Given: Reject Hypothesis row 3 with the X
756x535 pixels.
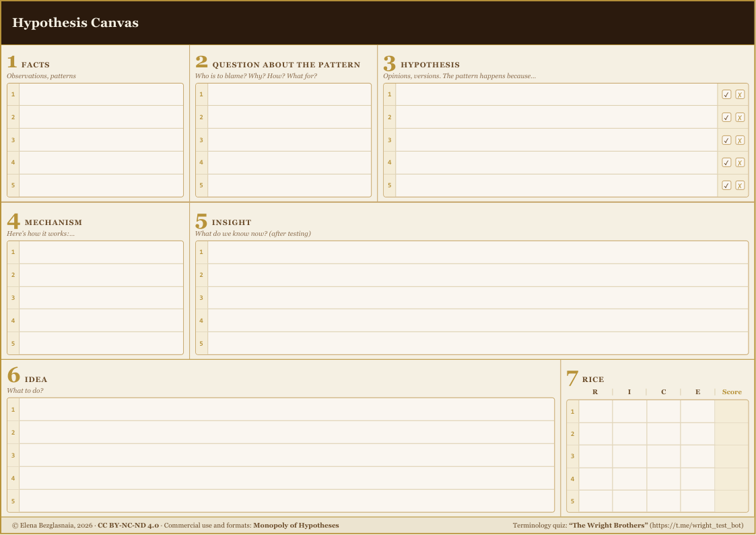Looking at the screenshot, I should [x=740, y=140].
